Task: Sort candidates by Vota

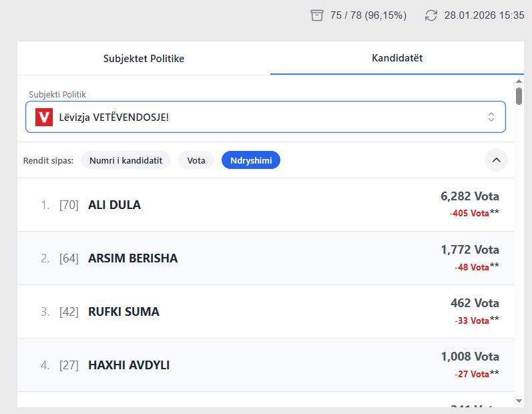Action: click(x=196, y=160)
